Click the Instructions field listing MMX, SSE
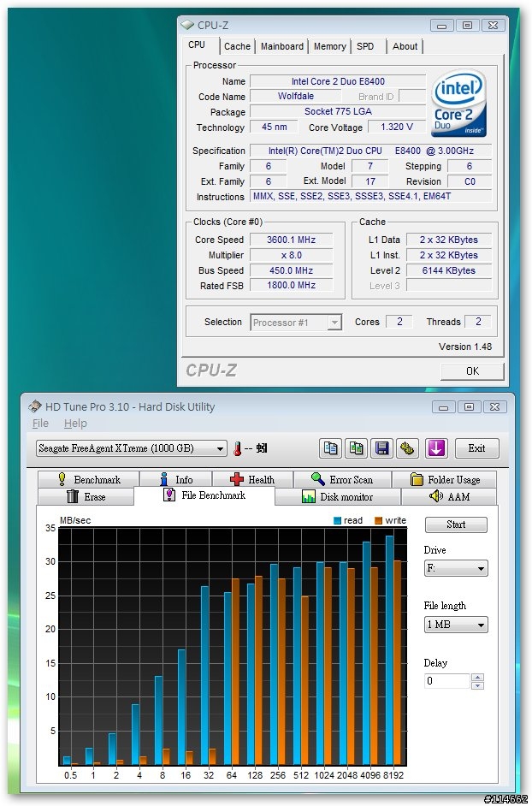This screenshot has width=532, height=806. 370,196
